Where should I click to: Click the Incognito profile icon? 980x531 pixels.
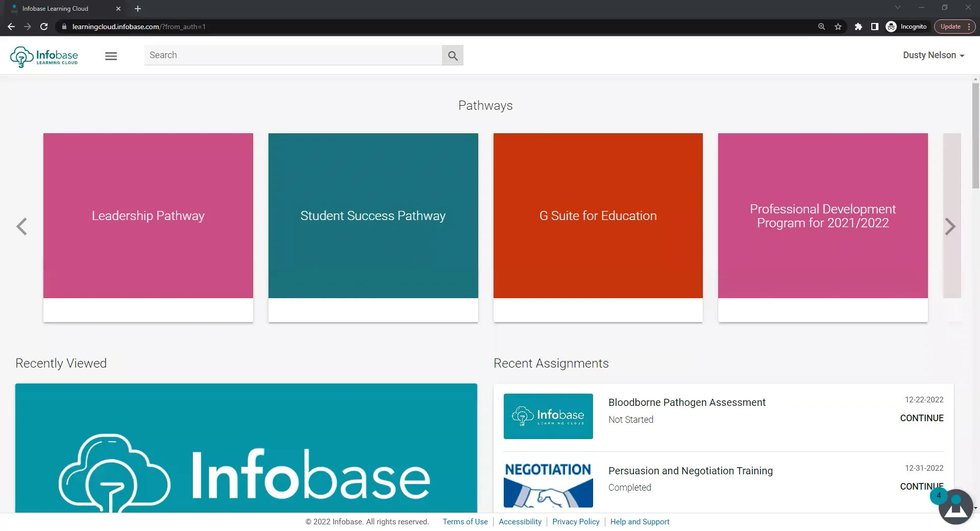[x=891, y=27]
